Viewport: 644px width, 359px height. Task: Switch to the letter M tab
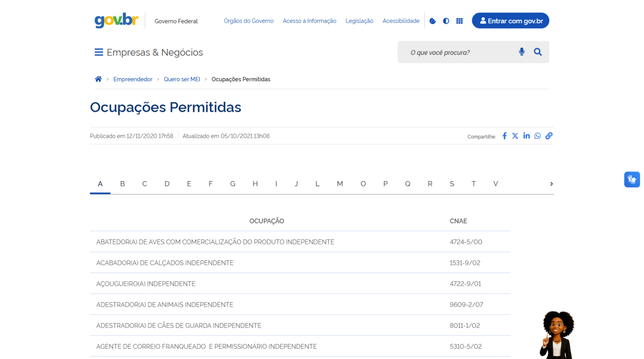tap(340, 184)
